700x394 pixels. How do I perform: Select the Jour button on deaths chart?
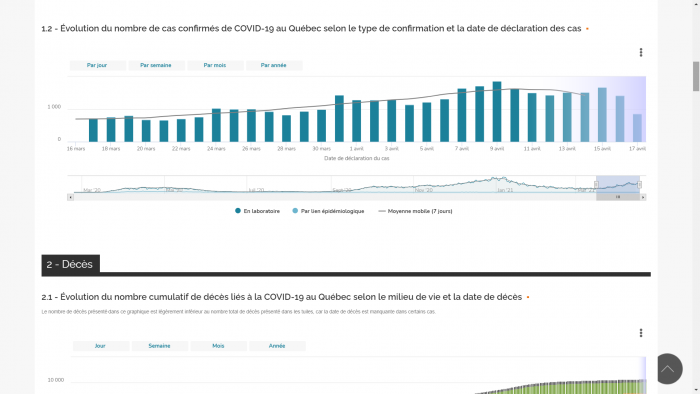click(100, 346)
